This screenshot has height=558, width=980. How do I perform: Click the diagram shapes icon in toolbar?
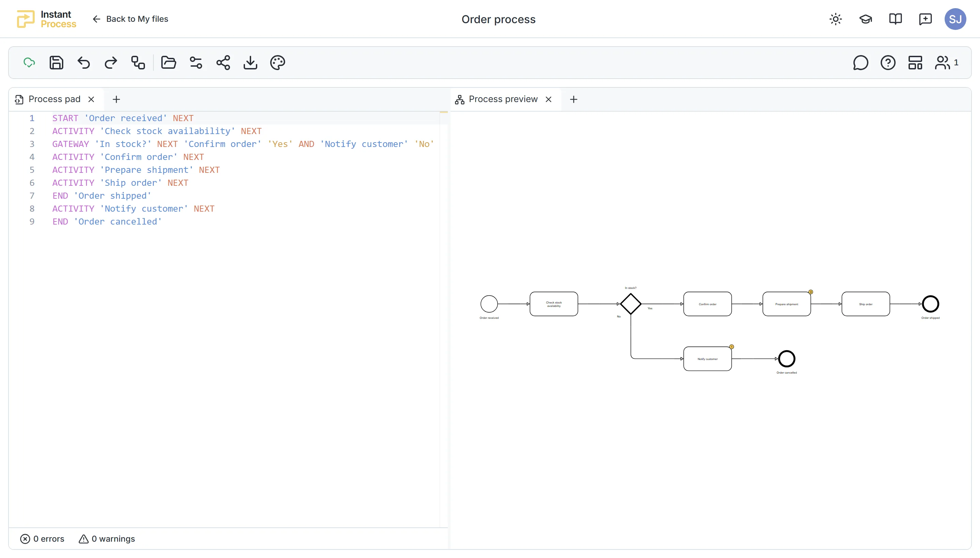(x=138, y=63)
